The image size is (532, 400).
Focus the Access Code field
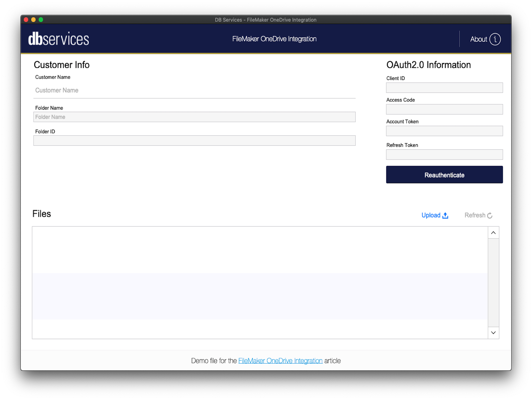pos(445,109)
